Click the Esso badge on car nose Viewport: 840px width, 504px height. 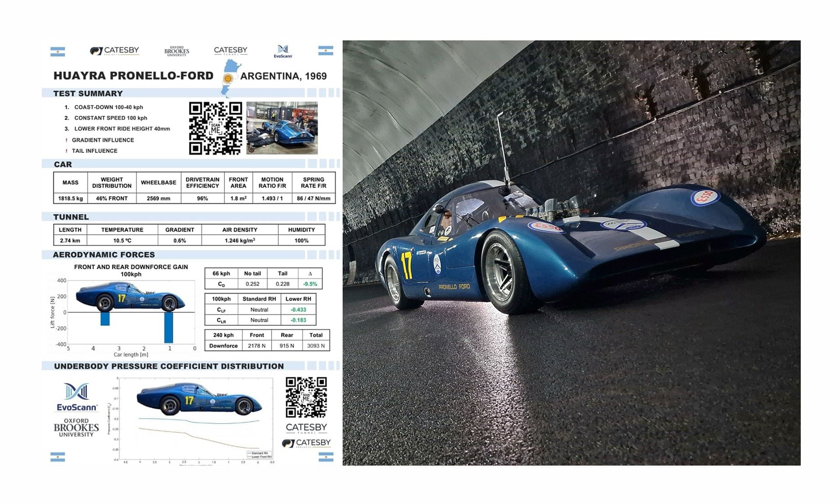pos(705,197)
